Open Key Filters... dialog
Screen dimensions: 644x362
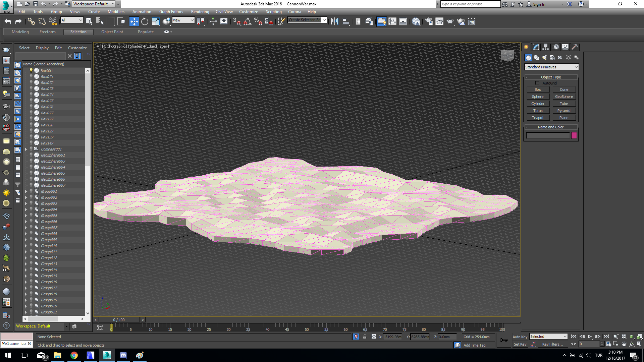pos(552,344)
